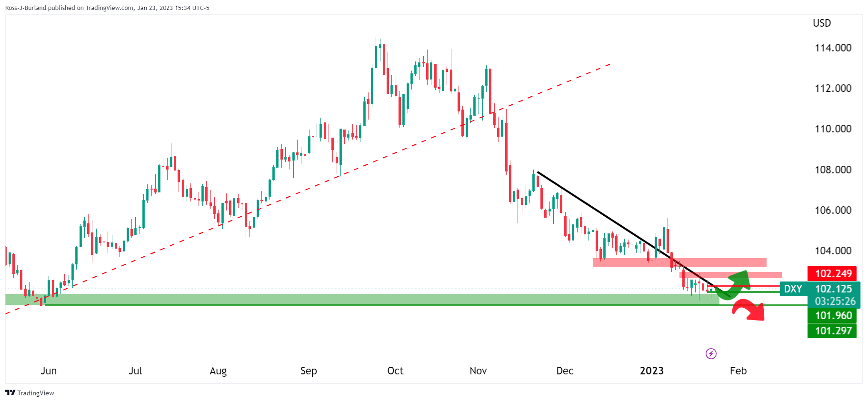Image resolution: width=868 pixels, height=402 pixels.
Task: Click the 114.000 price scale label
Action: click(x=833, y=48)
